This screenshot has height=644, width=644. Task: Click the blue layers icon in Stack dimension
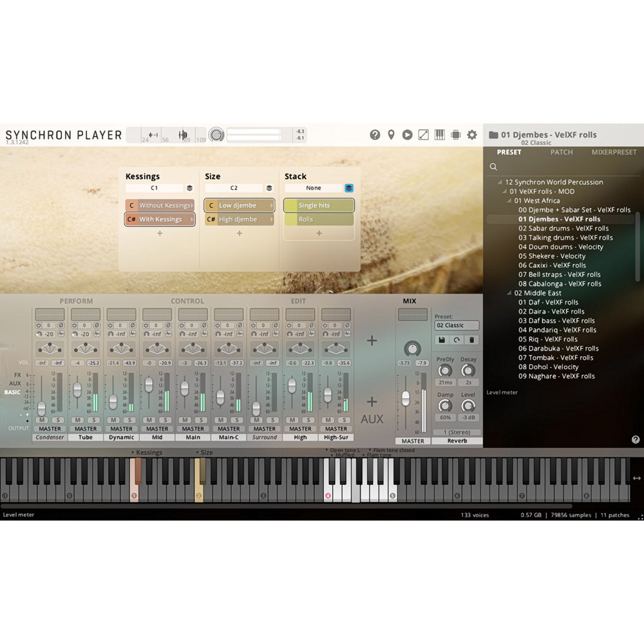click(x=348, y=188)
